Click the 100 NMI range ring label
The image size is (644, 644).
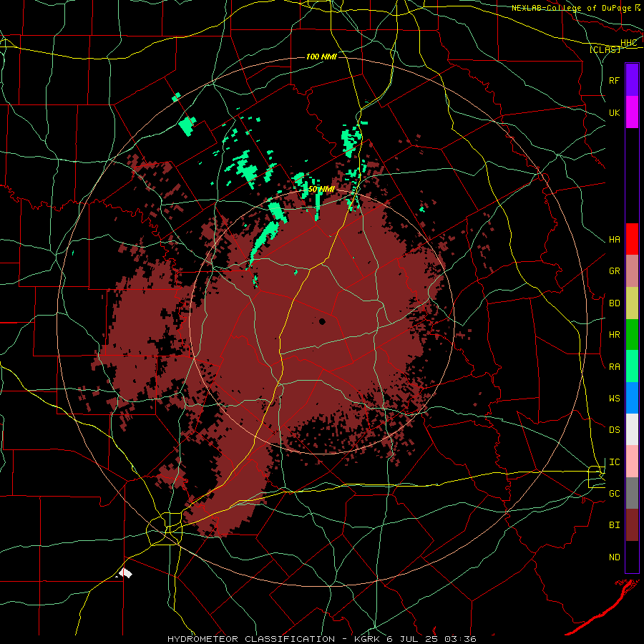(x=321, y=57)
